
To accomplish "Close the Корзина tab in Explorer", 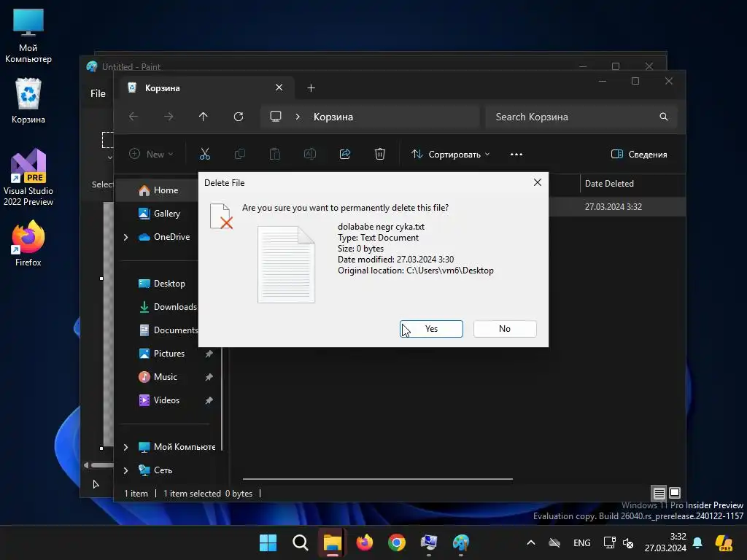I will pyautogui.click(x=279, y=87).
